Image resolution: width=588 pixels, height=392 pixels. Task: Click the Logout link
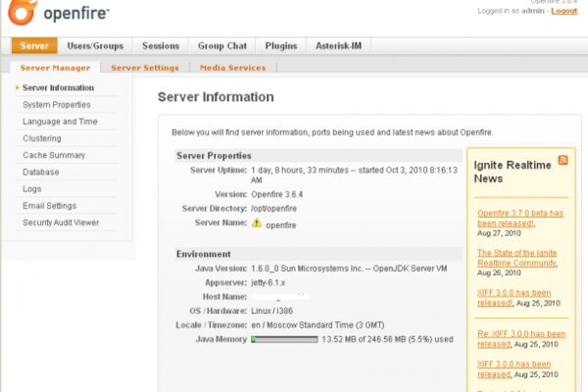point(564,11)
